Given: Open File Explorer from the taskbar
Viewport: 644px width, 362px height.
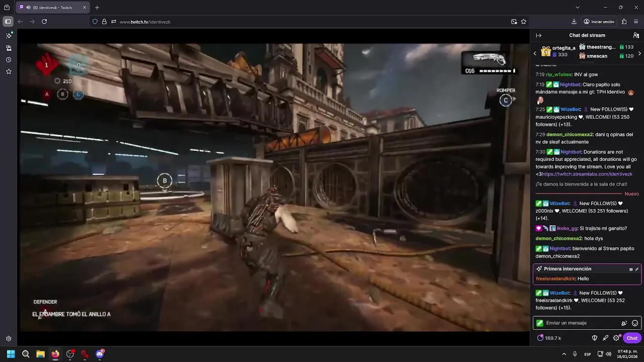Looking at the screenshot, I should pos(40,354).
